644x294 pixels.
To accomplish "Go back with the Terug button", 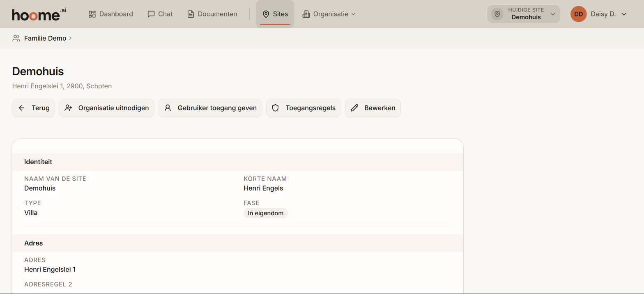I will 34,108.
